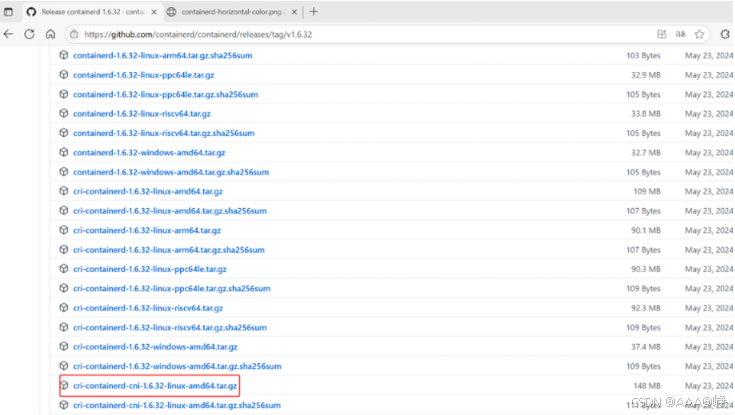
Task: Click package icon beside cri-containerd-1.6.32-linux-riscv64.tar.gz
Action: pyautogui.click(x=64, y=308)
